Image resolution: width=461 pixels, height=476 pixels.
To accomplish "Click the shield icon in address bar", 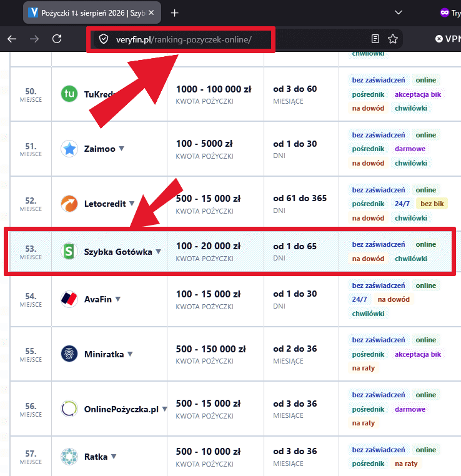I will 104,39.
